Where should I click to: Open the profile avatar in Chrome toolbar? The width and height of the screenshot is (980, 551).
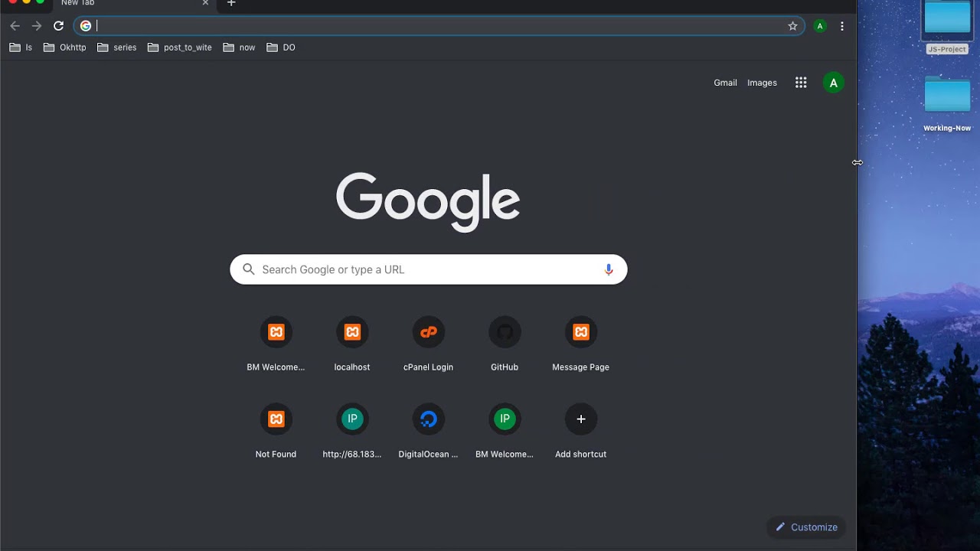[820, 26]
